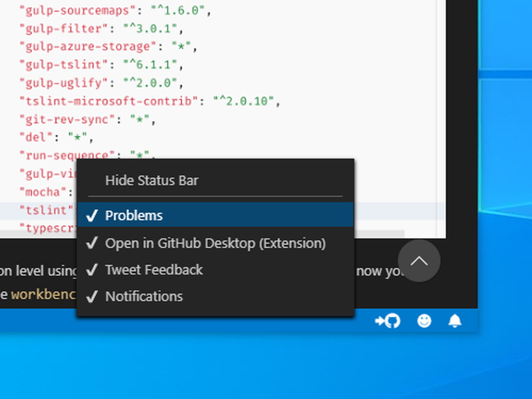Toggle the Problems status bar entry
The height and width of the screenshot is (399, 532).
(x=216, y=216)
